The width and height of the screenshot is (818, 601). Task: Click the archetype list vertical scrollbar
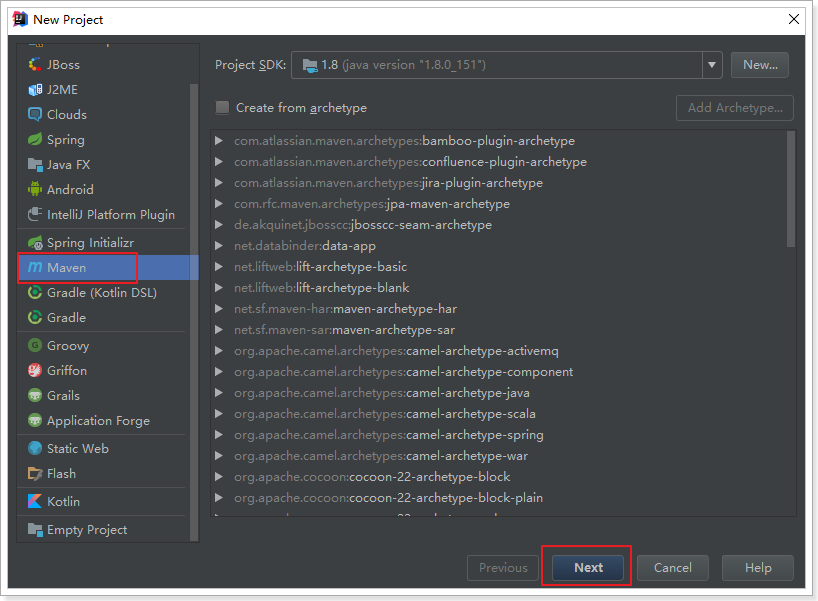click(791, 190)
